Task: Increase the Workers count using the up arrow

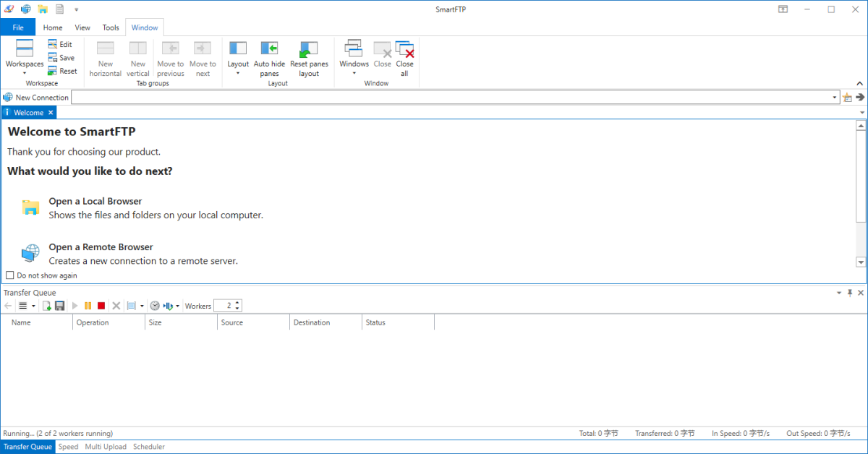Action: click(x=238, y=303)
